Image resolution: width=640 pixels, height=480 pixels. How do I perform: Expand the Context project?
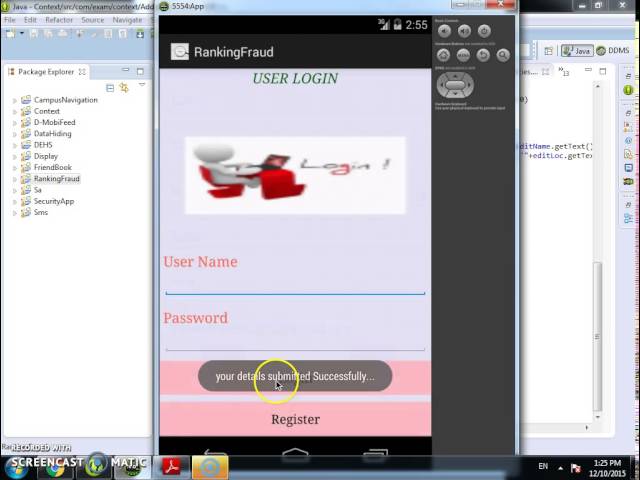[x=15, y=111]
